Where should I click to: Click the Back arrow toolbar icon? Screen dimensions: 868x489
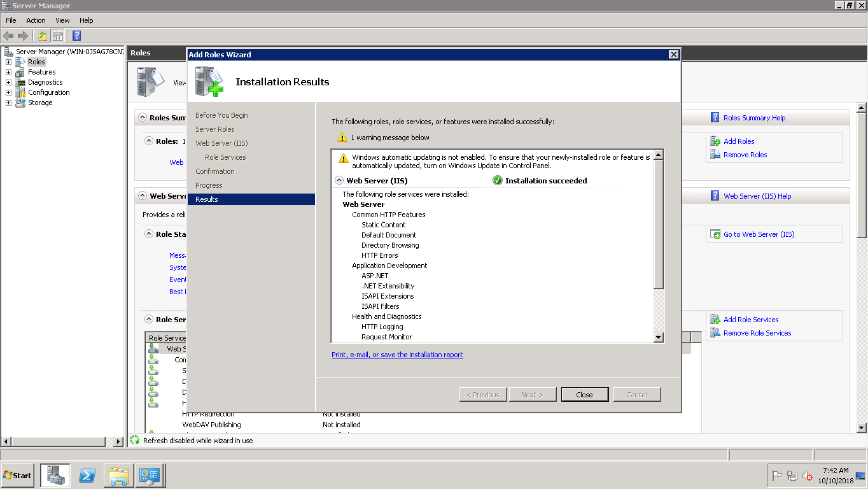click(8, 36)
